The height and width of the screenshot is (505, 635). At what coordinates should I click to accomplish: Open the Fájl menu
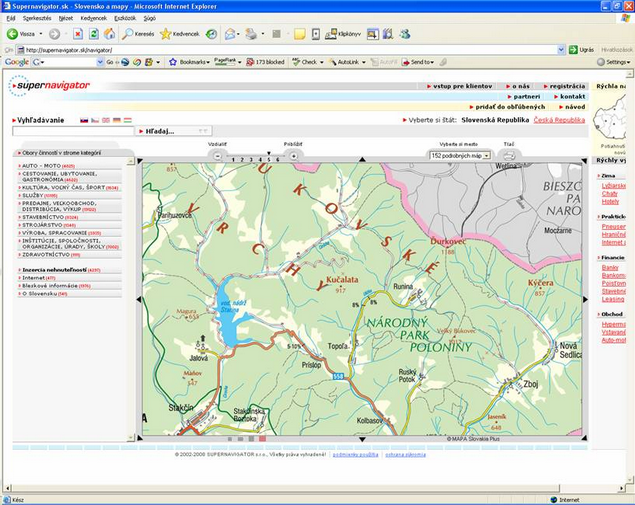point(11,18)
